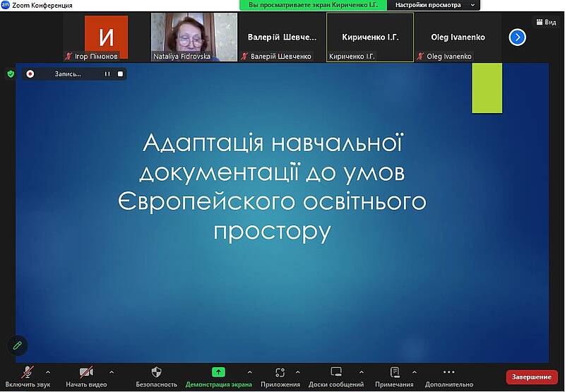Click the shared slide title text

272,187
